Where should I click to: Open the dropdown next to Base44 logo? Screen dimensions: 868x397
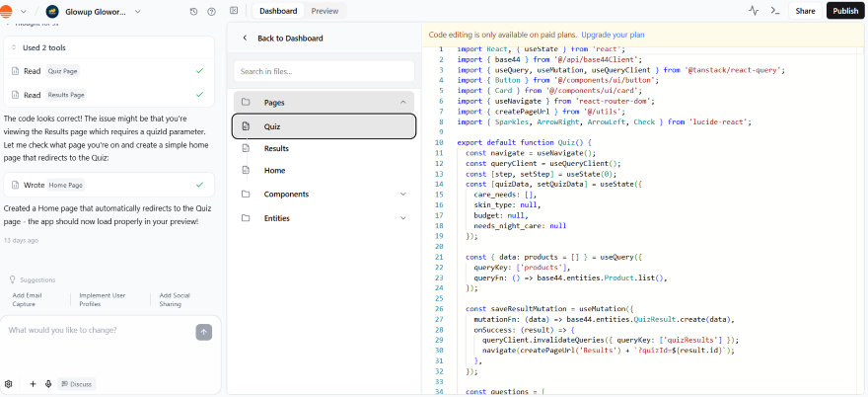(x=24, y=12)
